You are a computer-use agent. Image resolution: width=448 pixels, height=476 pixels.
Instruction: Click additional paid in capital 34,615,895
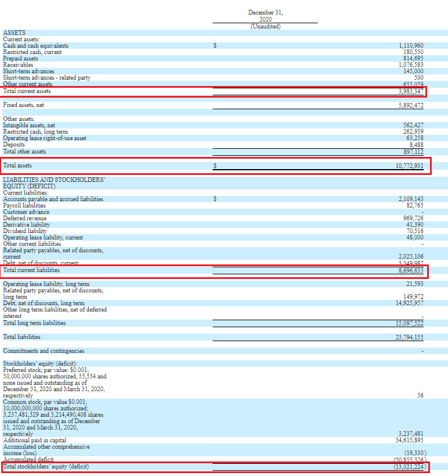tap(410, 440)
